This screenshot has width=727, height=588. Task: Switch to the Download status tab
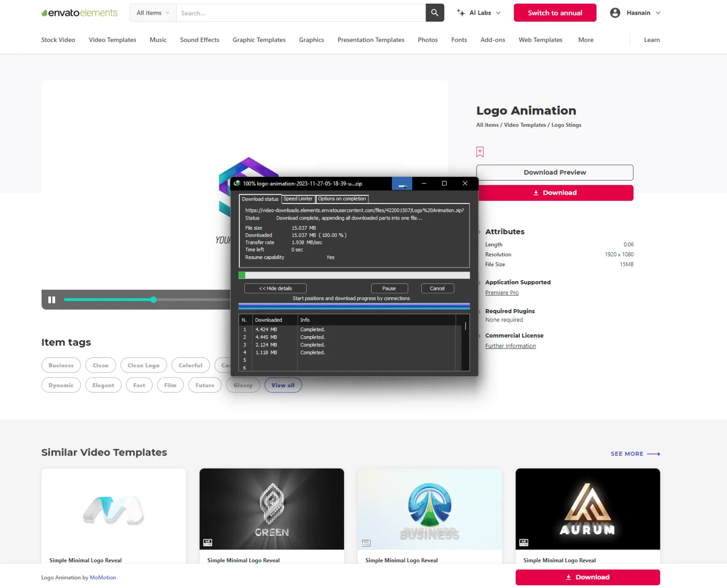260,199
